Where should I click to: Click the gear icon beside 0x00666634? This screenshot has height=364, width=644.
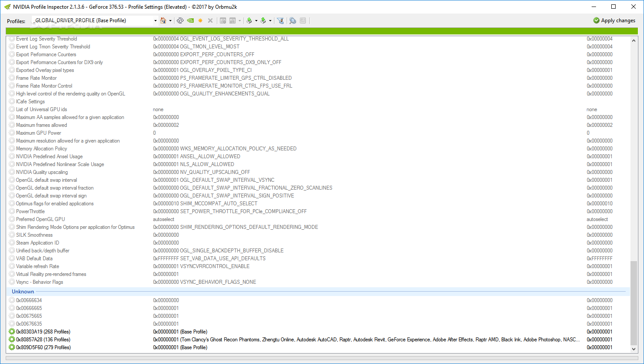pos(12,300)
